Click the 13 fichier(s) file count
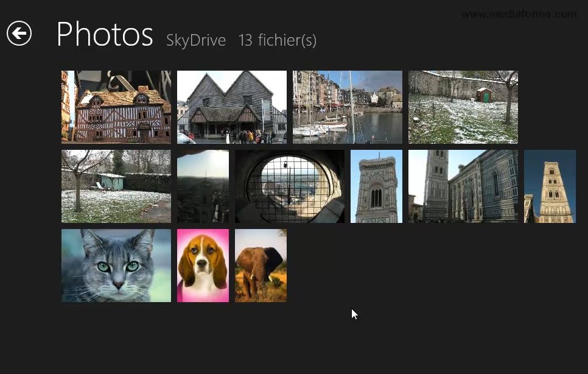Screen dimensions: 588x374 click(277, 41)
